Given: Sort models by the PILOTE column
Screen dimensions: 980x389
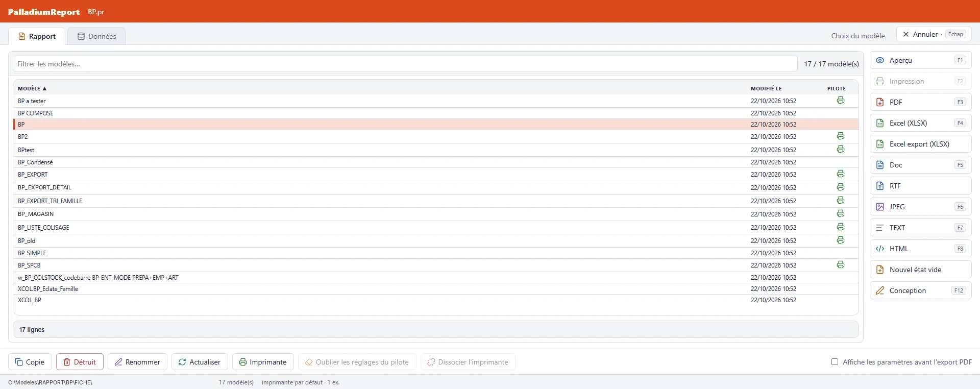Looking at the screenshot, I should (837, 88).
